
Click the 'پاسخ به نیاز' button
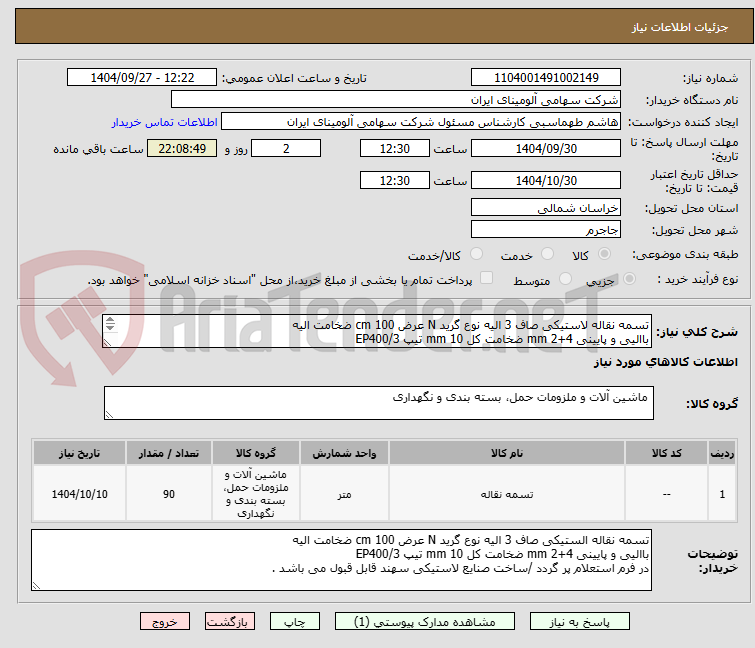[579, 622]
